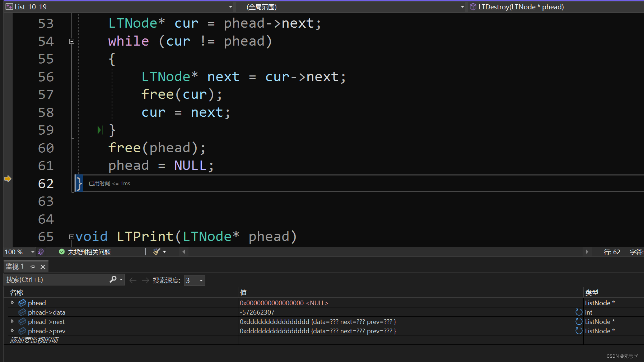Click the List_10_19 project icon
The height and width of the screenshot is (362, 644).
coord(9,7)
